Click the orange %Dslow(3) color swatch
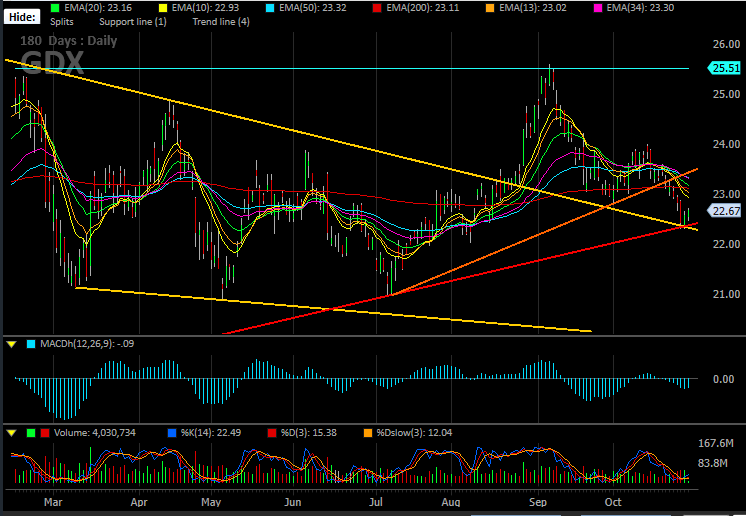The width and height of the screenshot is (746, 516). click(368, 433)
